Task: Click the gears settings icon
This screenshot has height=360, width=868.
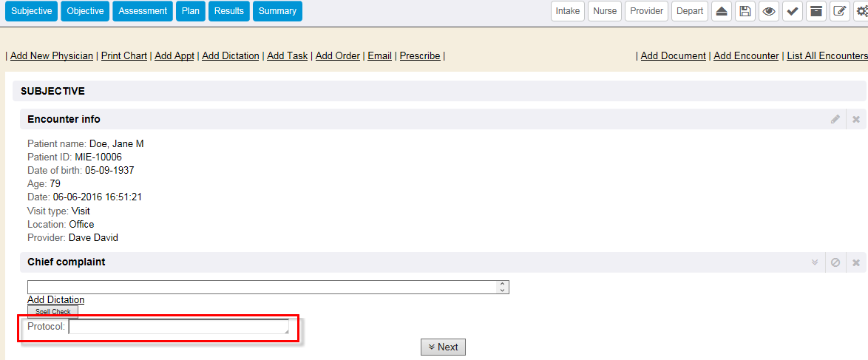Action: point(861,11)
